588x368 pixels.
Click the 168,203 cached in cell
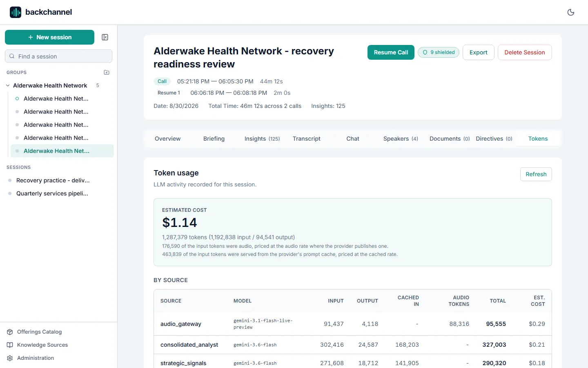pos(407,345)
